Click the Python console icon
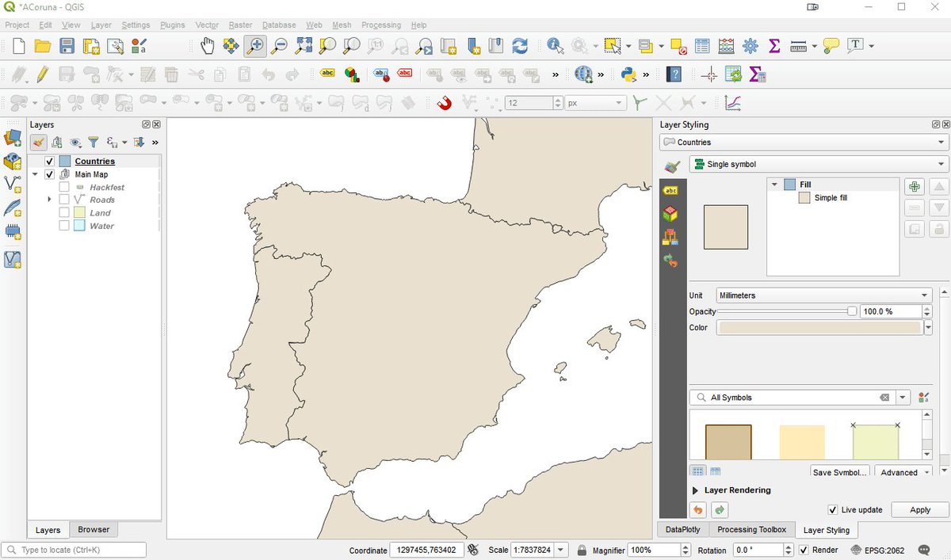The image size is (951, 560). [x=629, y=75]
